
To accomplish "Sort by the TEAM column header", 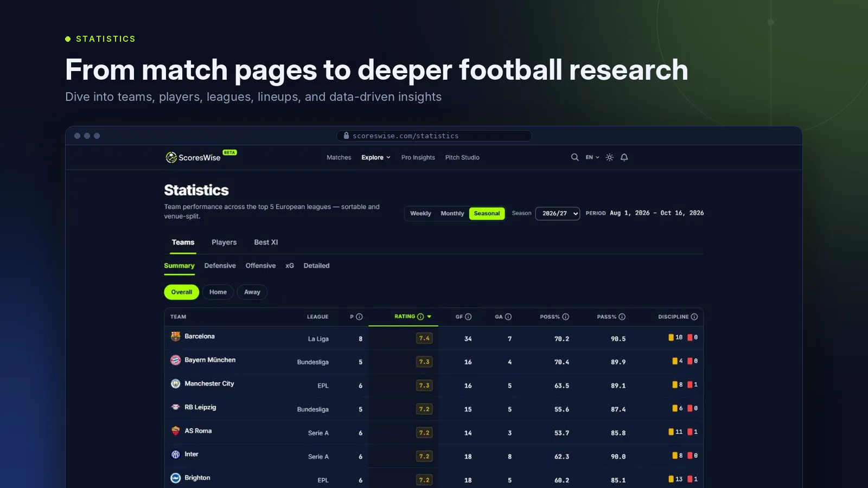I will (x=178, y=317).
